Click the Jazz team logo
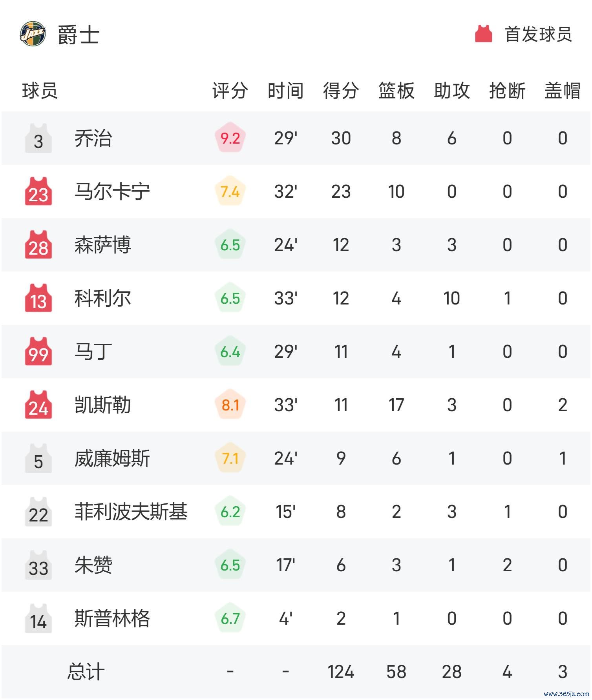This screenshot has width=592, height=700. 33,34
